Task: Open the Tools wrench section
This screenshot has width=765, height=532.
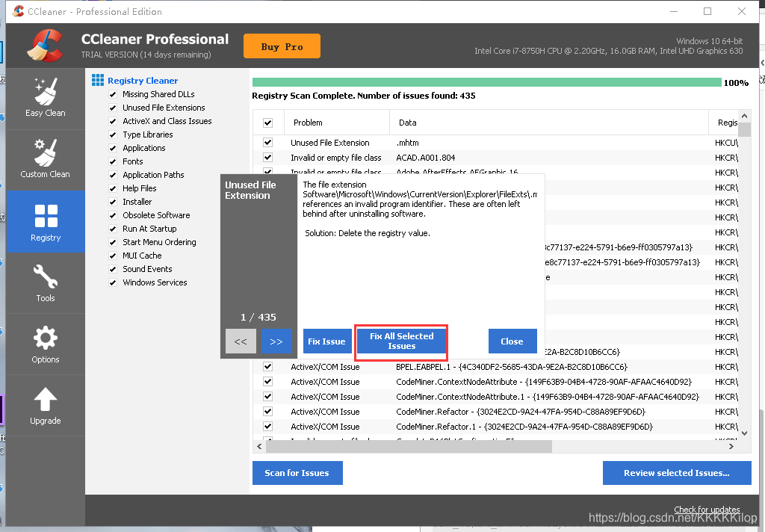Action: pos(46,283)
